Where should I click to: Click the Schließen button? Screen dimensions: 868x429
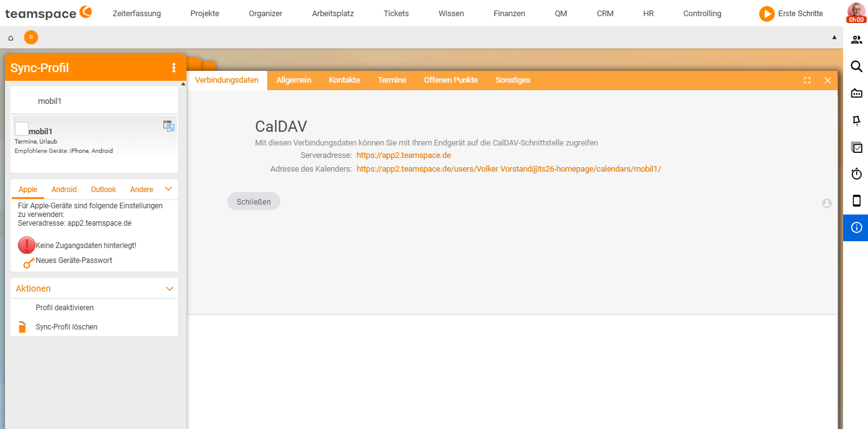(254, 201)
